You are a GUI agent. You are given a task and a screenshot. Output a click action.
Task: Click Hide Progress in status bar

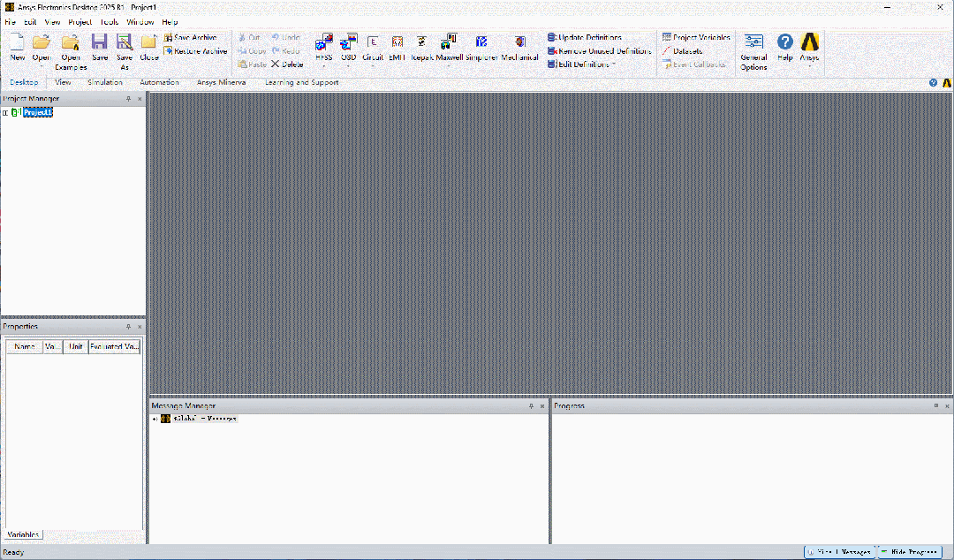click(910, 552)
